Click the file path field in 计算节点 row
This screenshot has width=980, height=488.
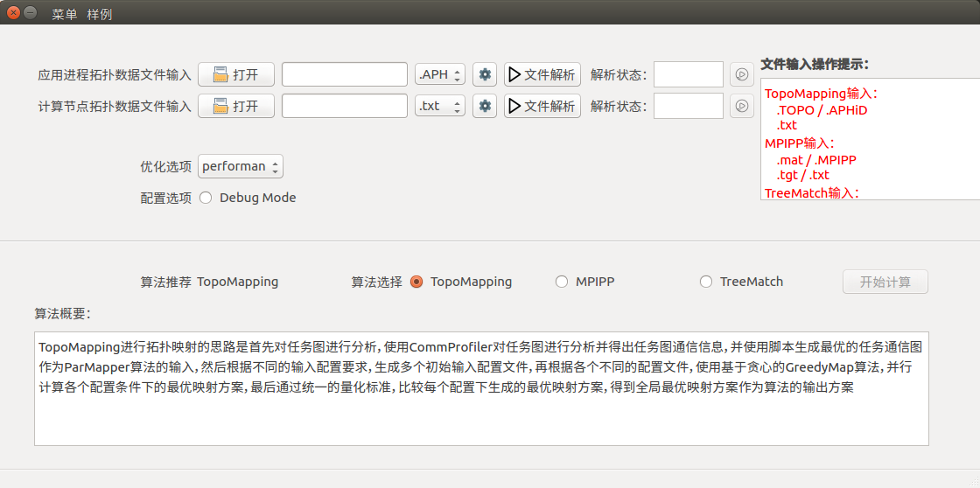(345, 106)
